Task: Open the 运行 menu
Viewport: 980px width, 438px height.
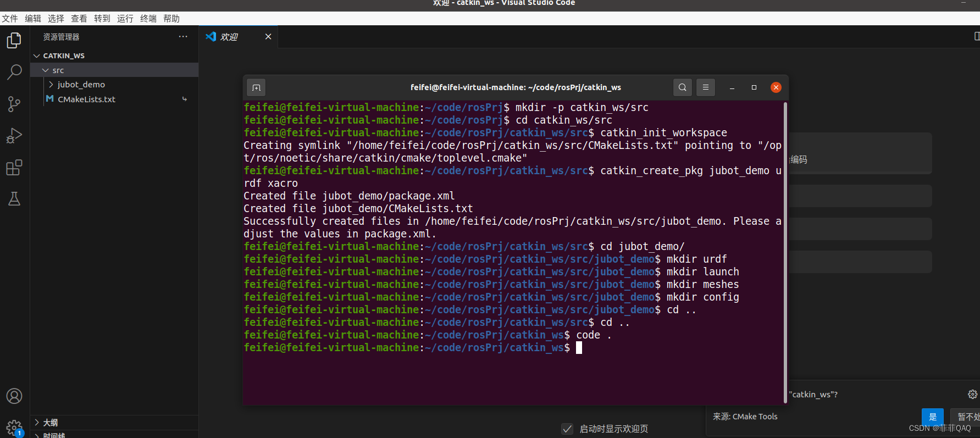Action: pos(125,19)
